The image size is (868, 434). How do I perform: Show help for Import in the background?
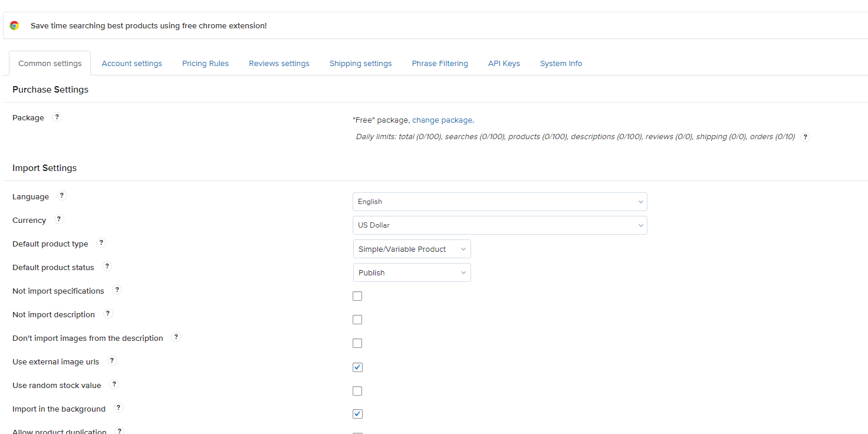point(119,408)
